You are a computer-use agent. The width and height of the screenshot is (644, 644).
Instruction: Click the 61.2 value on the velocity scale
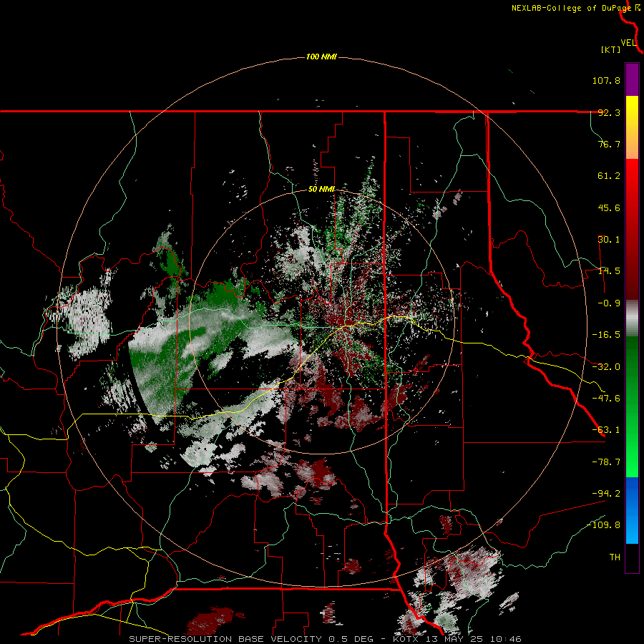pyautogui.click(x=609, y=176)
